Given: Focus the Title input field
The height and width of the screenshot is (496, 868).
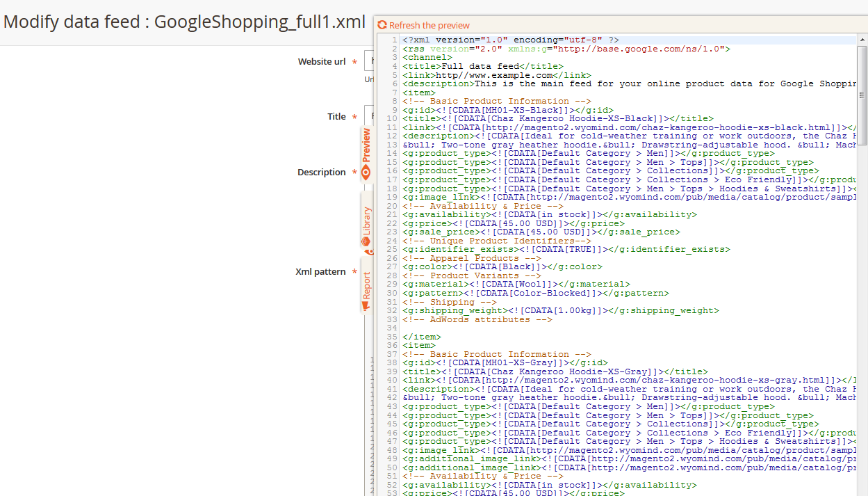Looking at the screenshot, I should point(369,116).
